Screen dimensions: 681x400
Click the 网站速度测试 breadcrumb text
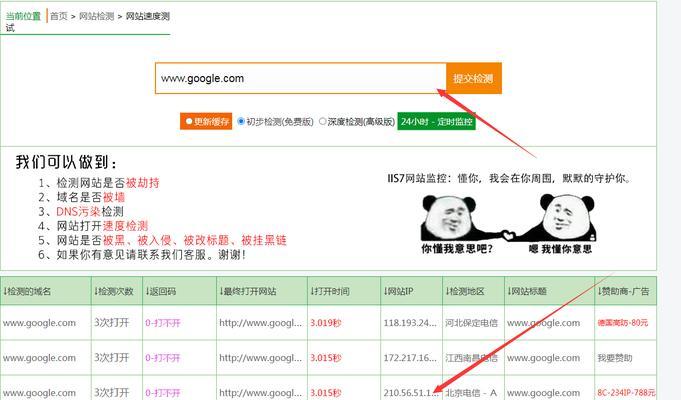click(x=148, y=17)
